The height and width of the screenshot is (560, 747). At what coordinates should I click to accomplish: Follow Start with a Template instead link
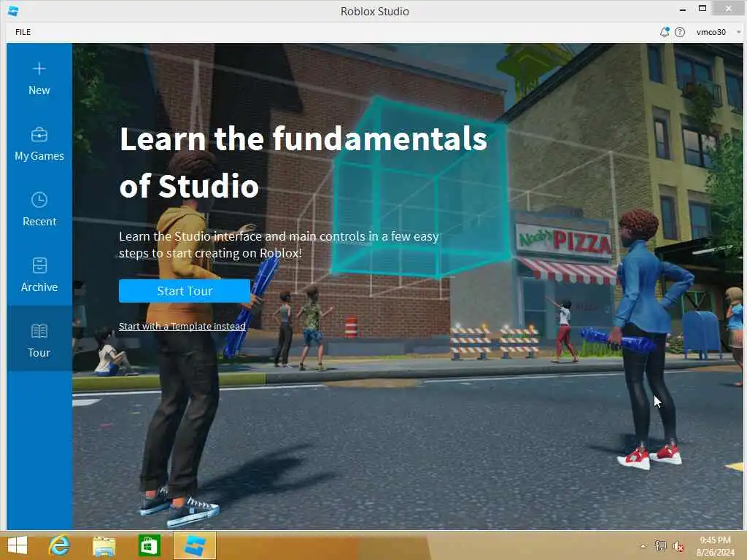pos(182,326)
